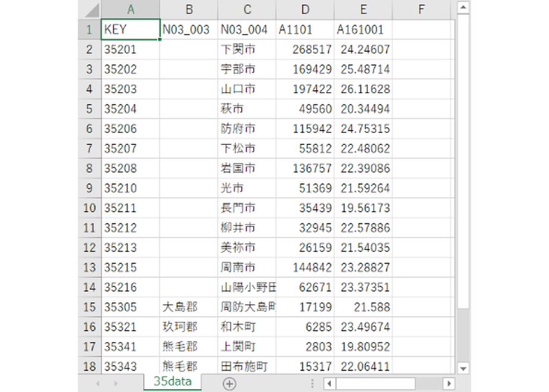The width and height of the screenshot is (549, 392).
Task: Select cell with key 35207
Action: coord(130,148)
